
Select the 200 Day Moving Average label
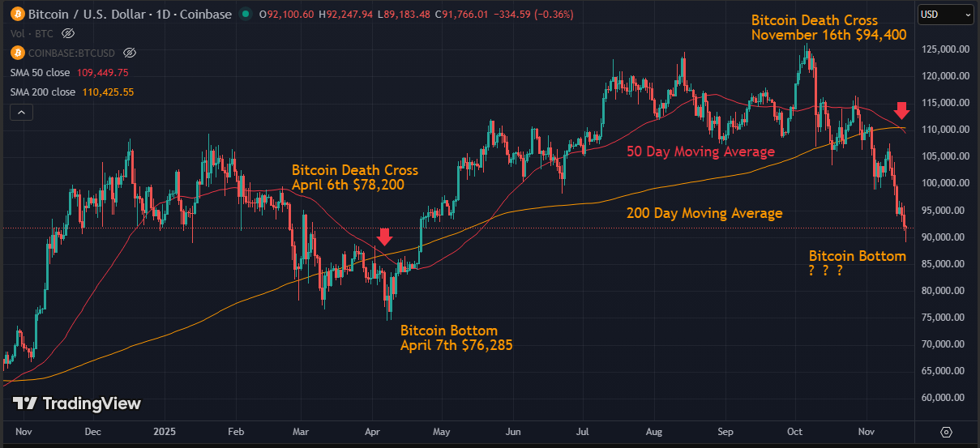[x=704, y=213]
